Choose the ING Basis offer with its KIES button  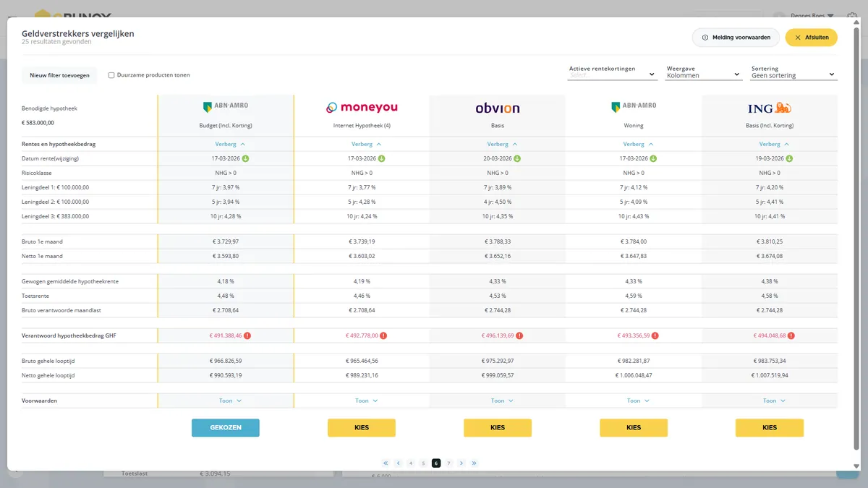770,428
